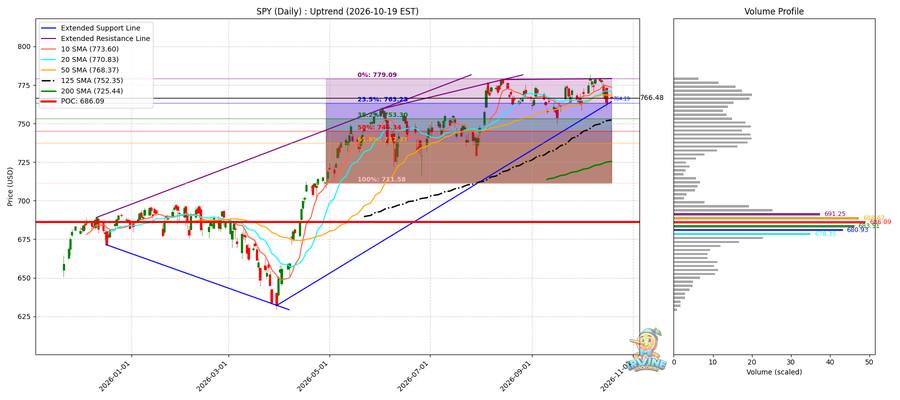Click the green 200 SMA line on chart
Screen dimensions: 900x400
[x=580, y=170]
